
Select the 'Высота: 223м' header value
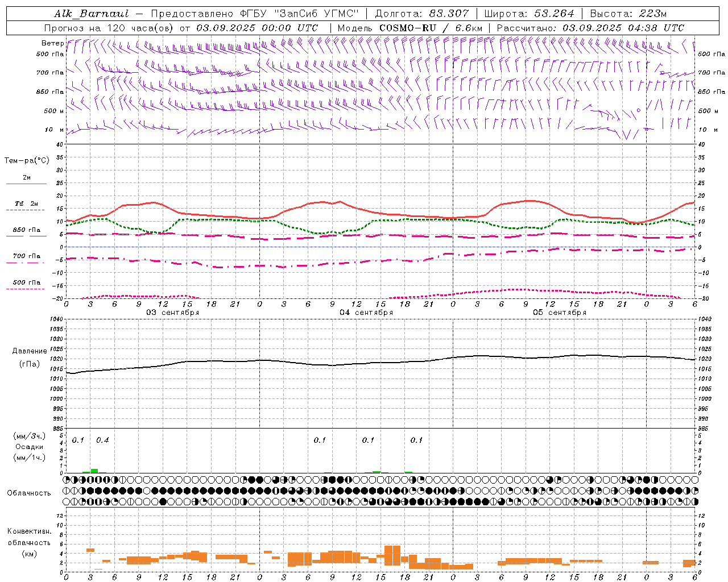point(628,14)
